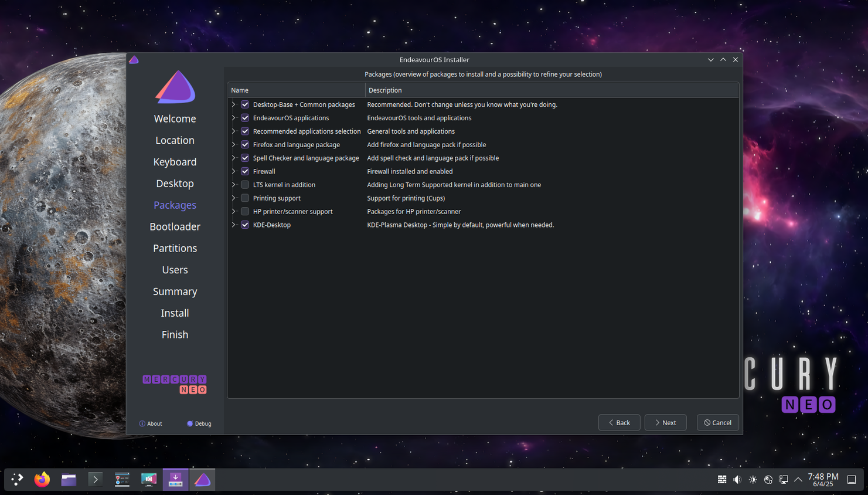This screenshot has height=495, width=868.
Task: Click the "Support for printing (Cups)" description
Action: click(406, 198)
